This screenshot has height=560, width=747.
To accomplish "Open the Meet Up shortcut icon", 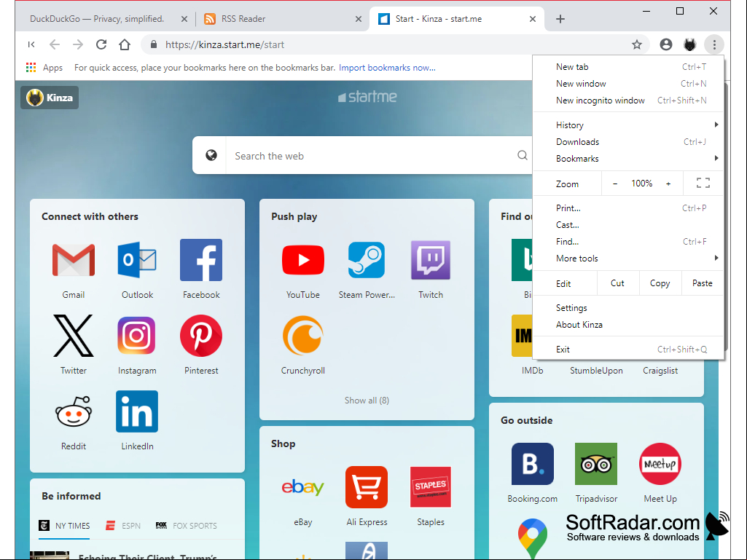I will tap(660, 464).
